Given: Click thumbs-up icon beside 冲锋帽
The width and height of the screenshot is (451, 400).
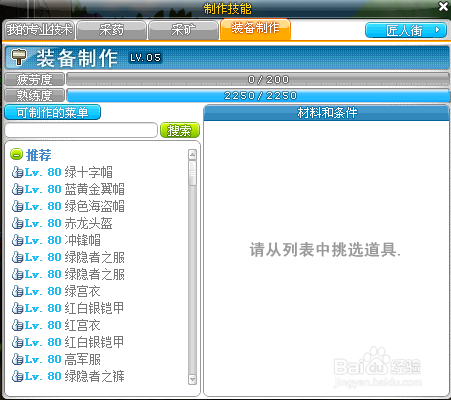Looking at the screenshot, I should coord(17,240).
